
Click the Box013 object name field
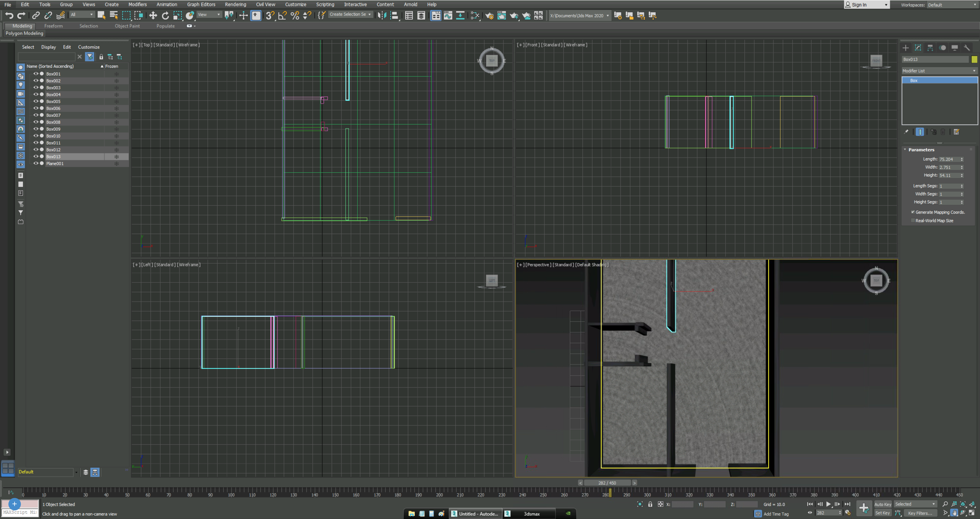pos(935,59)
